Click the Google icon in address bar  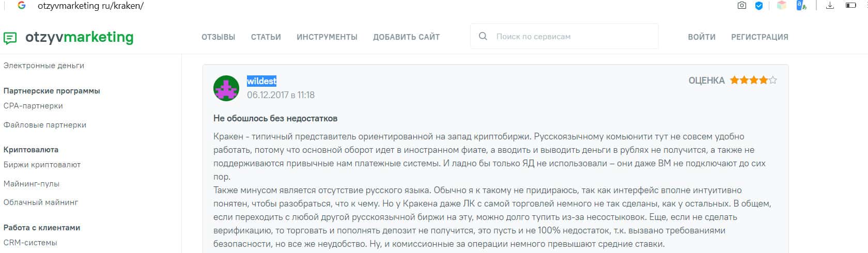pos(22,6)
